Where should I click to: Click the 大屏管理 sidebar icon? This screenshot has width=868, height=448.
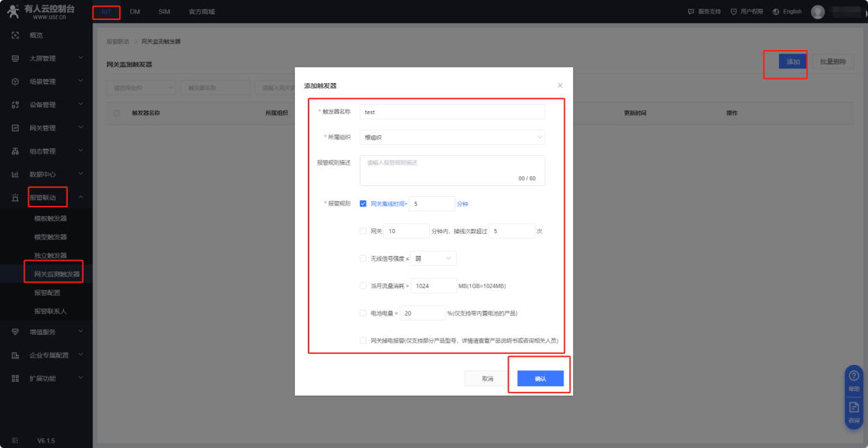[x=15, y=58]
